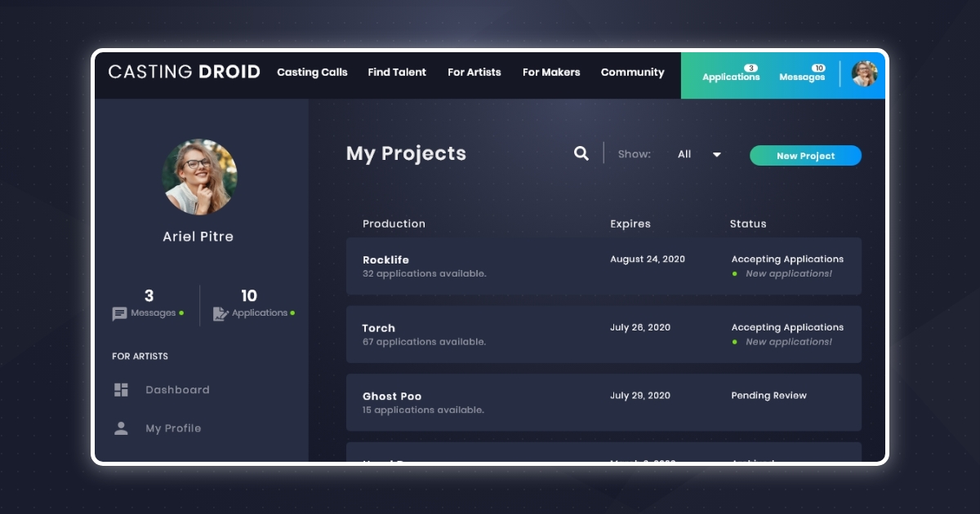
Task: Expand the Show: All filter dropdown
Action: (x=684, y=153)
